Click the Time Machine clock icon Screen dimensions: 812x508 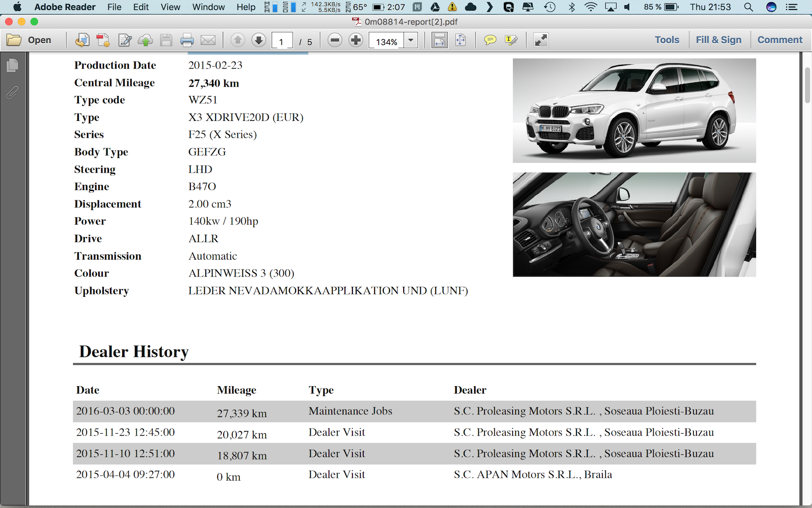pos(550,7)
